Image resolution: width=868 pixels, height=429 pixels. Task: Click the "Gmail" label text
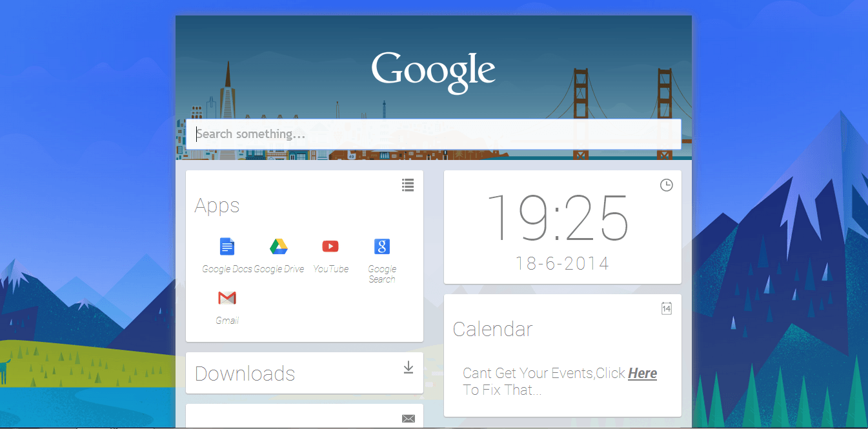pos(227,321)
